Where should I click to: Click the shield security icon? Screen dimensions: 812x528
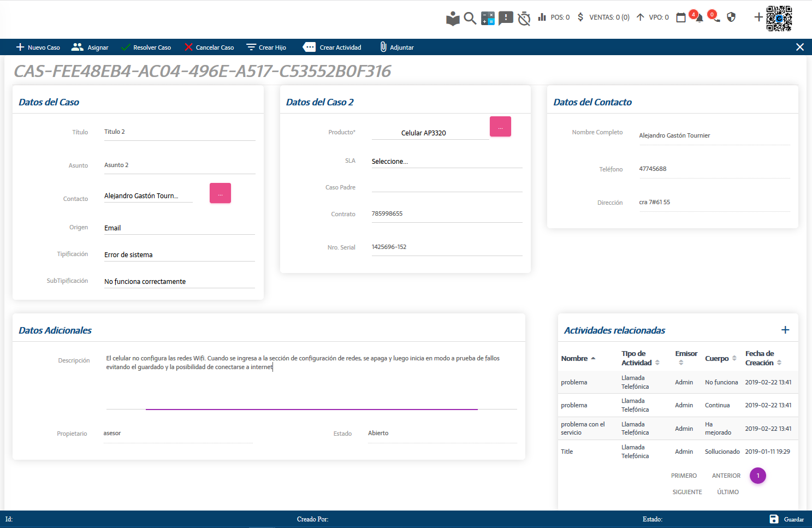pos(731,17)
